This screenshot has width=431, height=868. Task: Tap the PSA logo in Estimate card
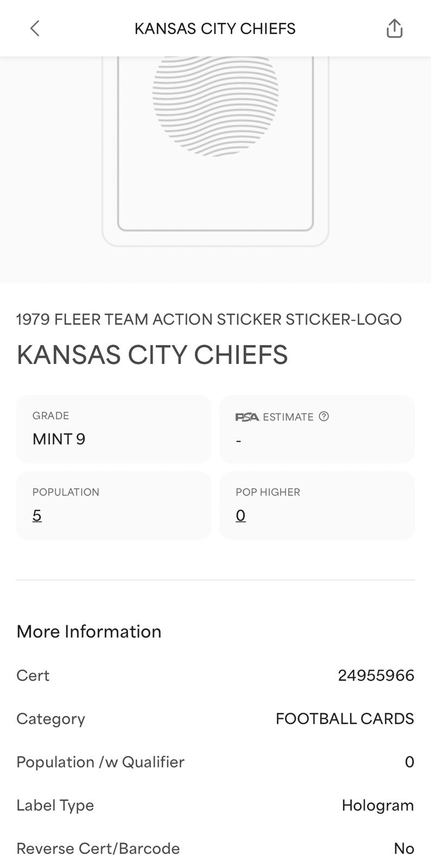(247, 417)
